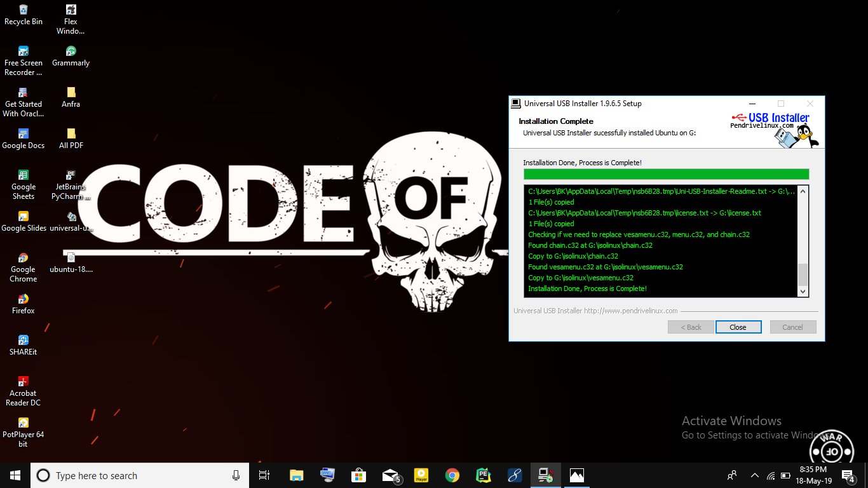The width and height of the screenshot is (868, 488).
Task: Select log line 'Found chain.c32 at G:\isolinux\chain.c32'
Action: [590, 245]
